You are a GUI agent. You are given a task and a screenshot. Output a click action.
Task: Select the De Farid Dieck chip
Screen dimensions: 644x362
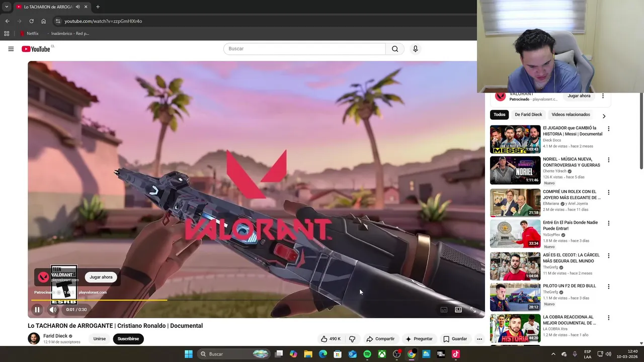point(528,115)
